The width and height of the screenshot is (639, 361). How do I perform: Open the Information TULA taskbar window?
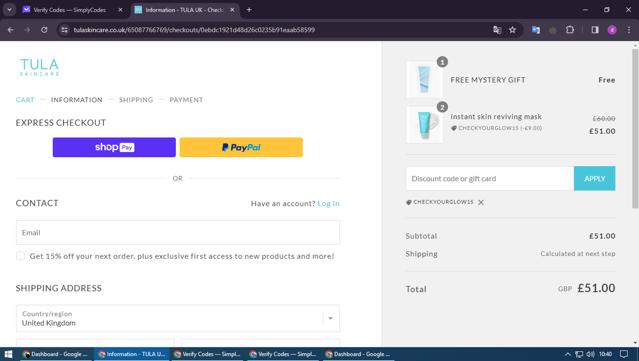[132, 354]
